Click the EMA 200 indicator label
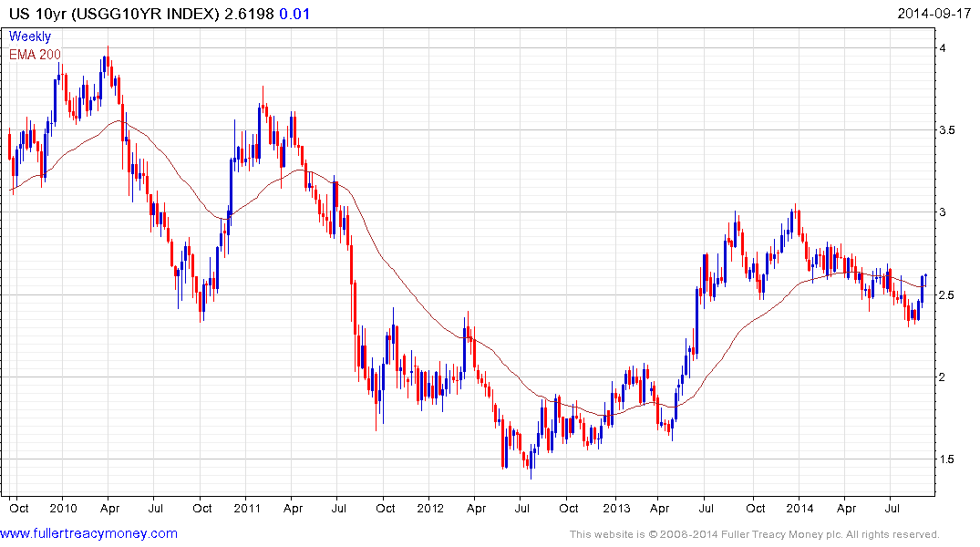This screenshot has height=547, width=980. click(35, 54)
